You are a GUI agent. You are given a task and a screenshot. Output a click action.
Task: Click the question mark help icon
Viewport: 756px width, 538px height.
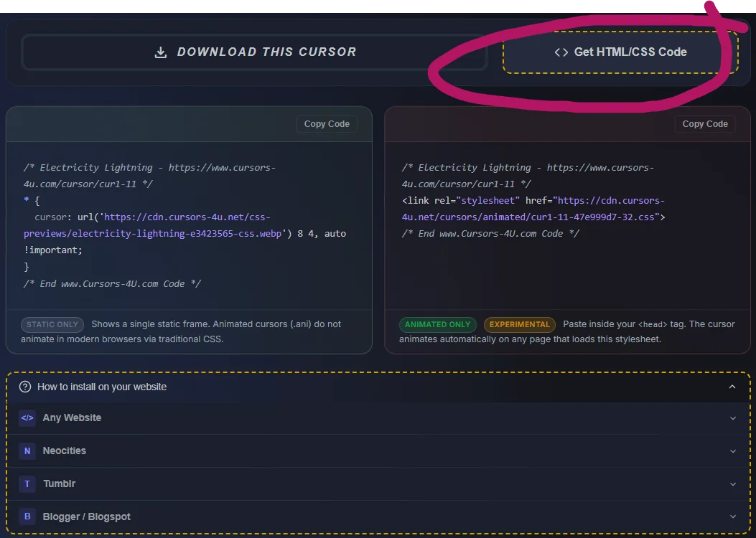pyautogui.click(x=25, y=387)
